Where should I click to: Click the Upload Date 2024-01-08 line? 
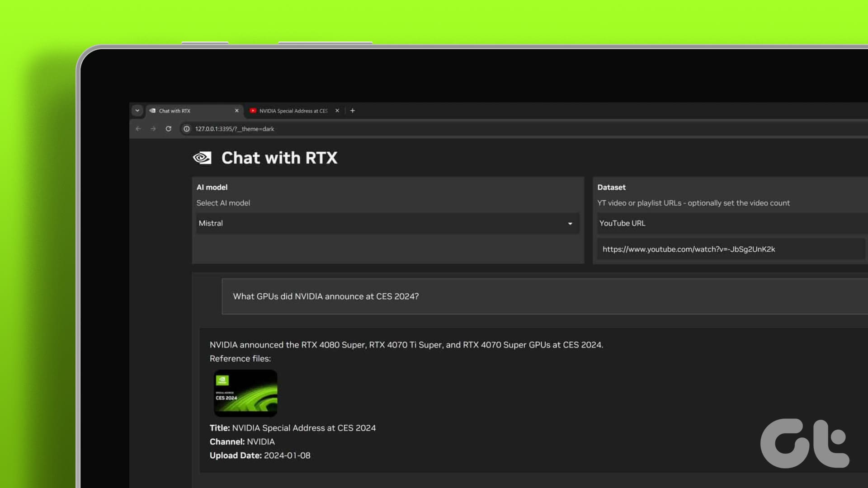[x=260, y=455]
